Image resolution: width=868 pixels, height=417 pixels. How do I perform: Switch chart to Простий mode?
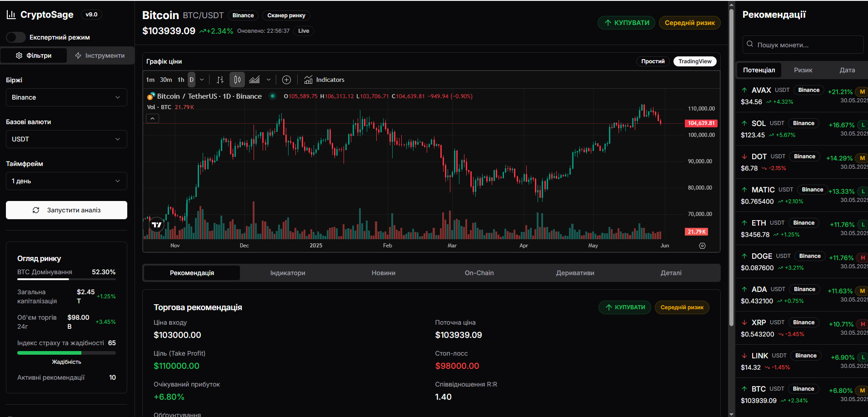(653, 61)
